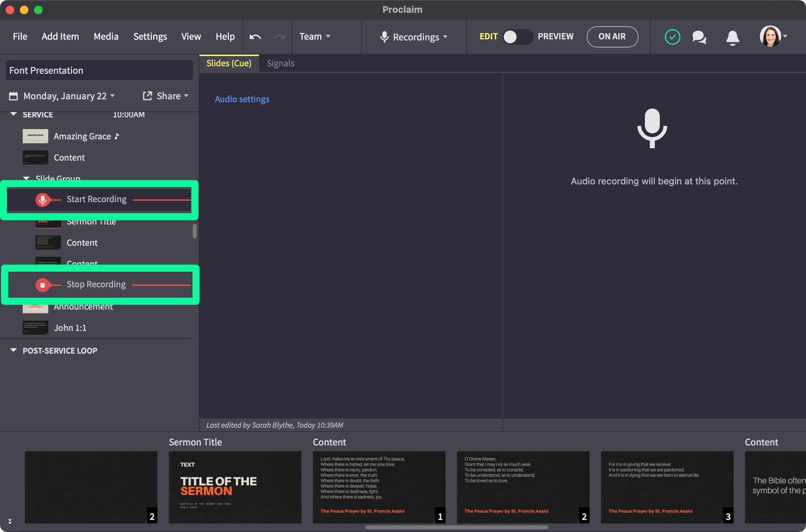Select the Bible often slide thumbnail
The image size is (806, 532).
(x=775, y=487)
